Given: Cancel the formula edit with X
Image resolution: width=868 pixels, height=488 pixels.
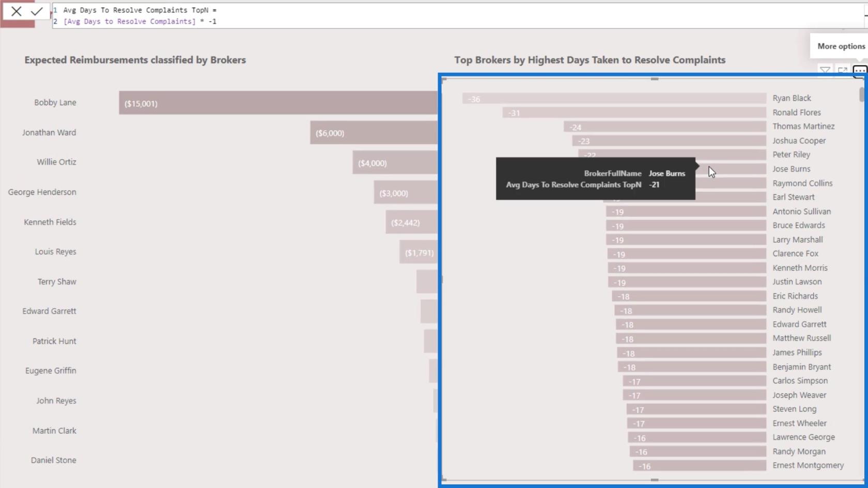Looking at the screenshot, I should click(16, 11).
